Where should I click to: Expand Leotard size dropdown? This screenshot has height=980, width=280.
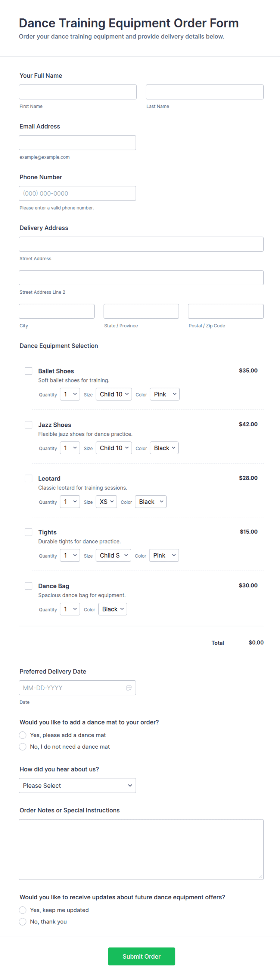tap(106, 502)
